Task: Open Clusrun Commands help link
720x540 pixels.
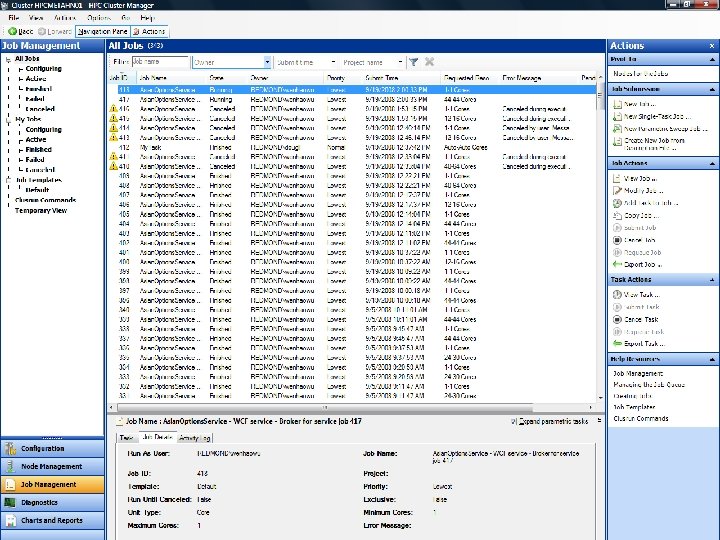Action: pos(641,418)
